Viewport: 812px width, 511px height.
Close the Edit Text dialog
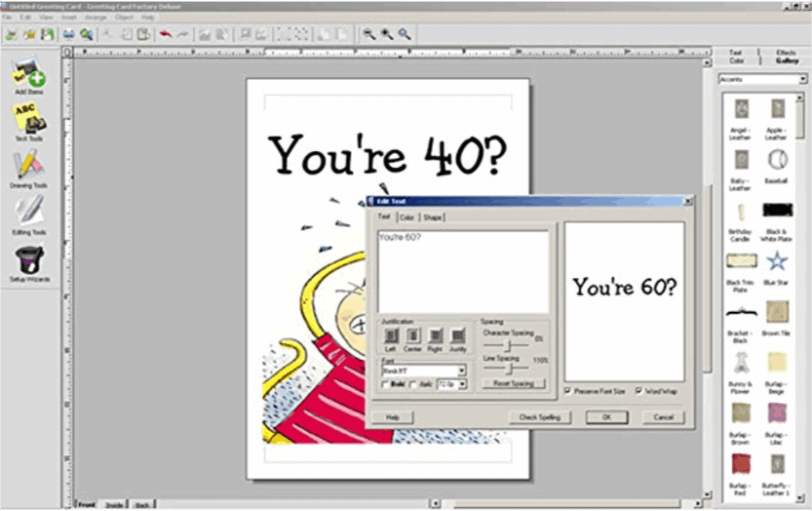(688, 201)
